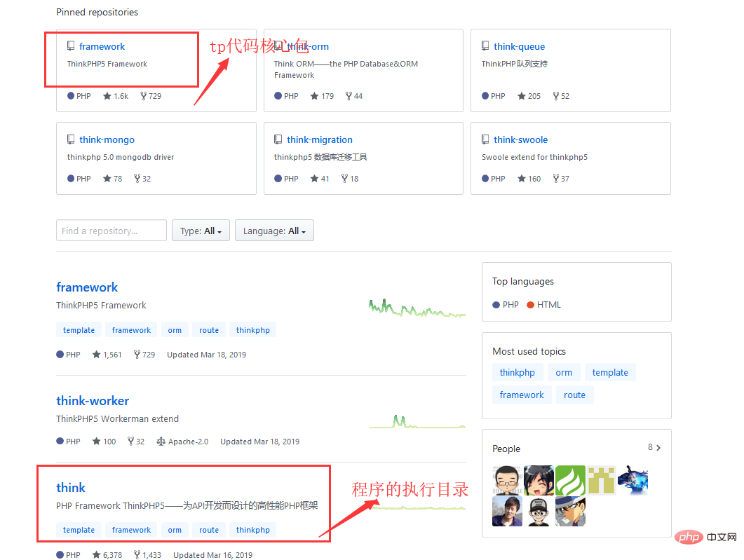
Task: Click repo icon beside pinned framework
Action: pyautogui.click(x=71, y=46)
